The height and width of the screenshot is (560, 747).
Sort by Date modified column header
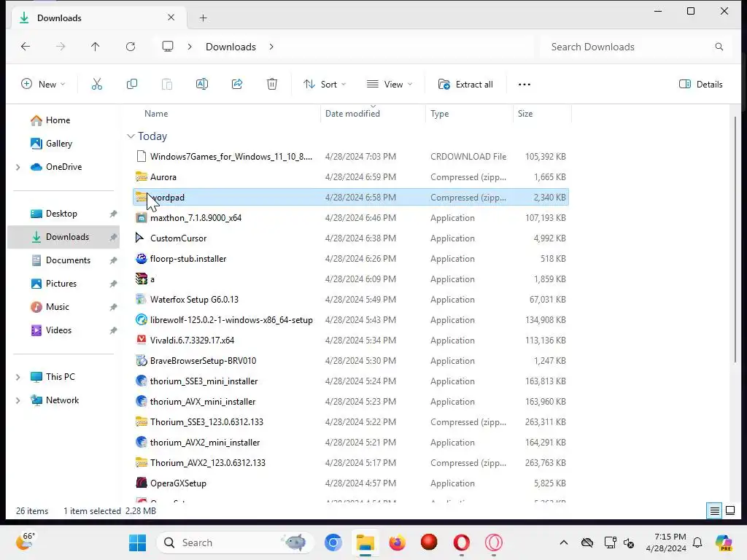pyautogui.click(x=352, y=114)
